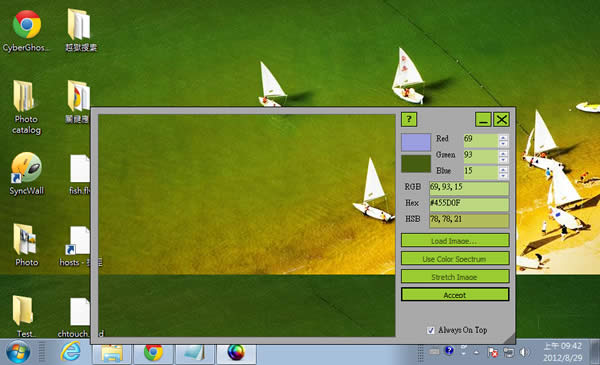This screenshot has width=600, height=365.
Task: Click the color picker app in taskbar
Action: click(x=236, y=353)
